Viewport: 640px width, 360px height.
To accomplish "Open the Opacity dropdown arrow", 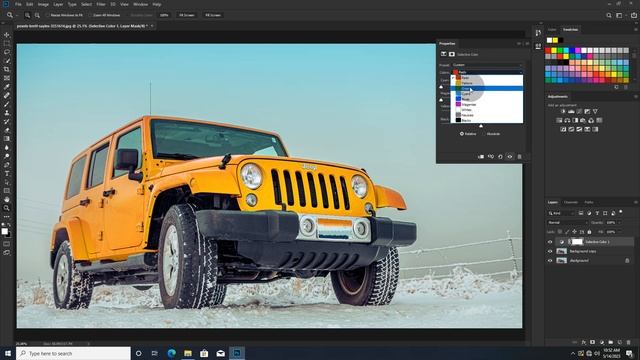I will 619,222.
